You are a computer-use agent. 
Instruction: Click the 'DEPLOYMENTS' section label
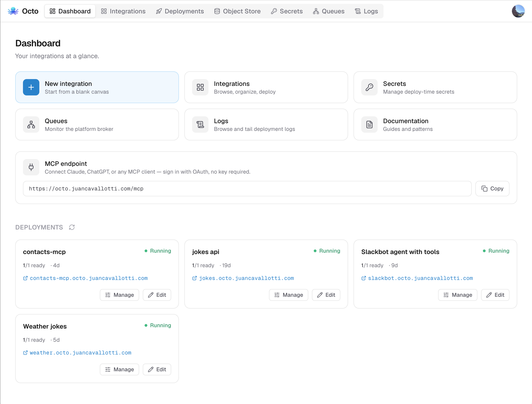[39, 227]
